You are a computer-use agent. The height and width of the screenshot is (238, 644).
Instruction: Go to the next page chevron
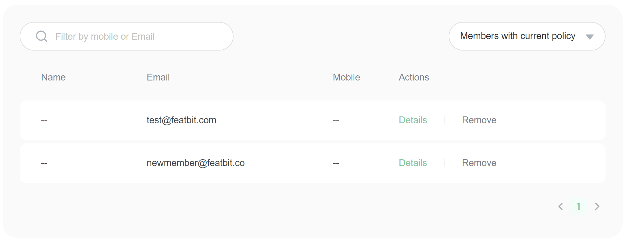point(597,206)
